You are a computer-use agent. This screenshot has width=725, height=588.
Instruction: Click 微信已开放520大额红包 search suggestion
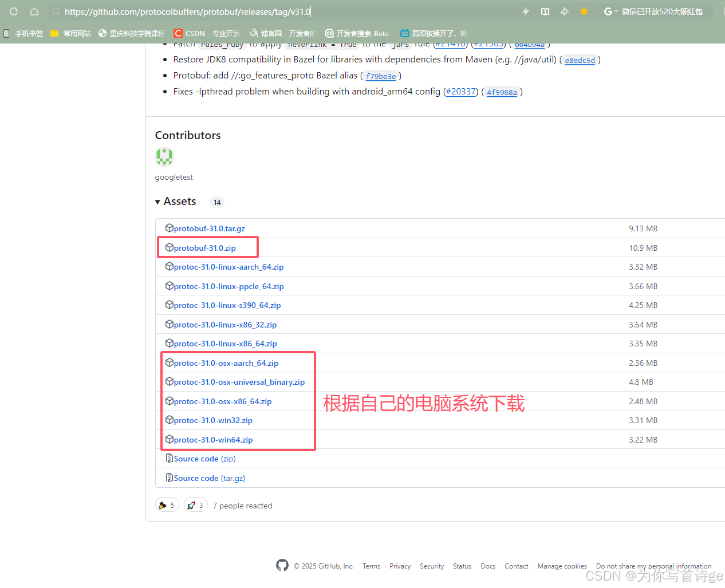click(x=662, y=11)
